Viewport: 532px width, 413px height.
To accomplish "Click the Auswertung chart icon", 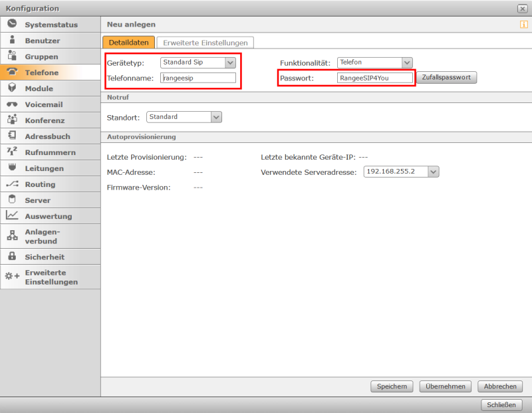I will [12, 215].
